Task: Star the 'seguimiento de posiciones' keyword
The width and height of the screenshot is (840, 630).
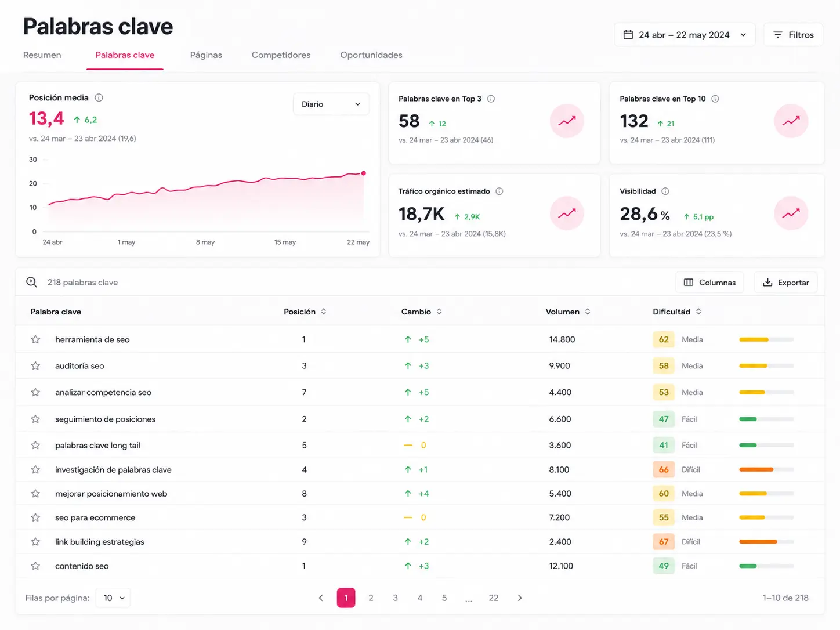Action: pos(35,419)
